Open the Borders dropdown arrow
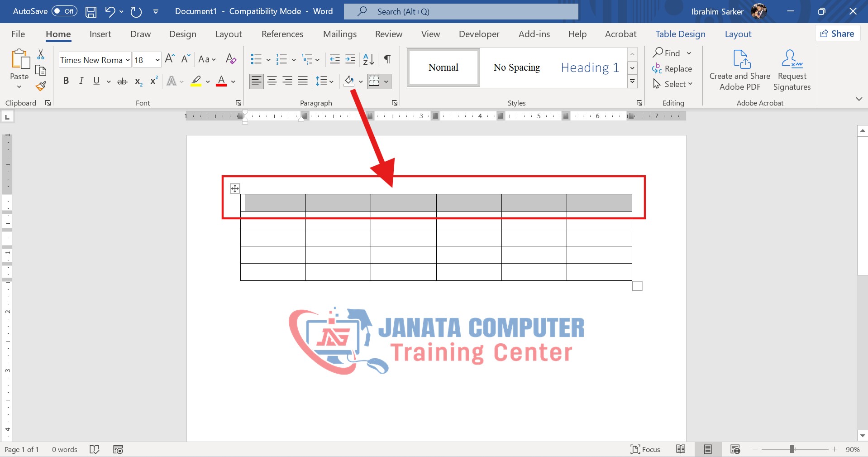 [x=386, y=82]
